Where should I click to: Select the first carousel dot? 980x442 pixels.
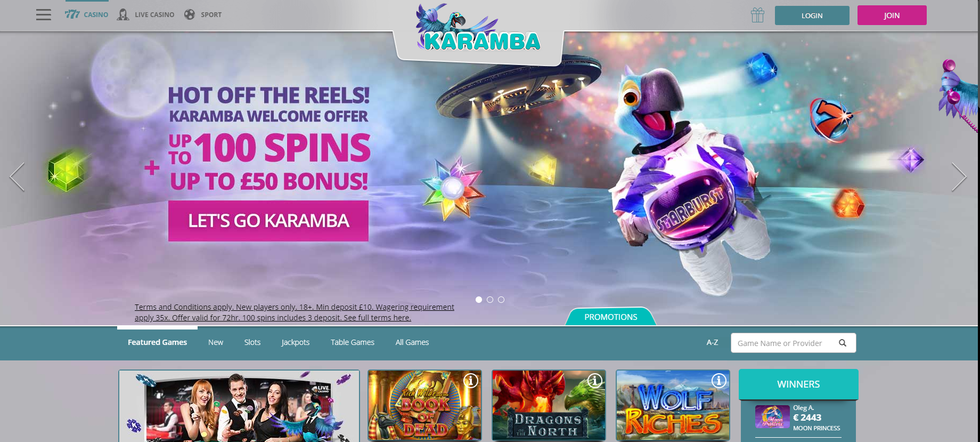(x=479, y=300)
